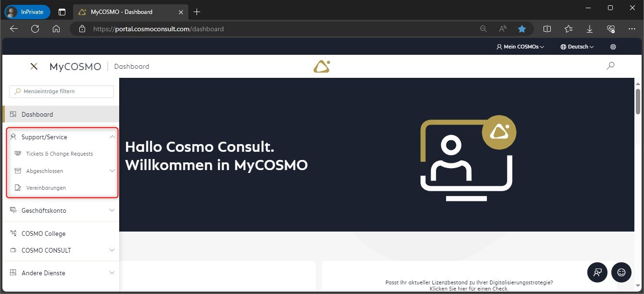The image size is (644, 294).
Task: Click the COSMO logo in the header
Action: (x=321, y=66)
